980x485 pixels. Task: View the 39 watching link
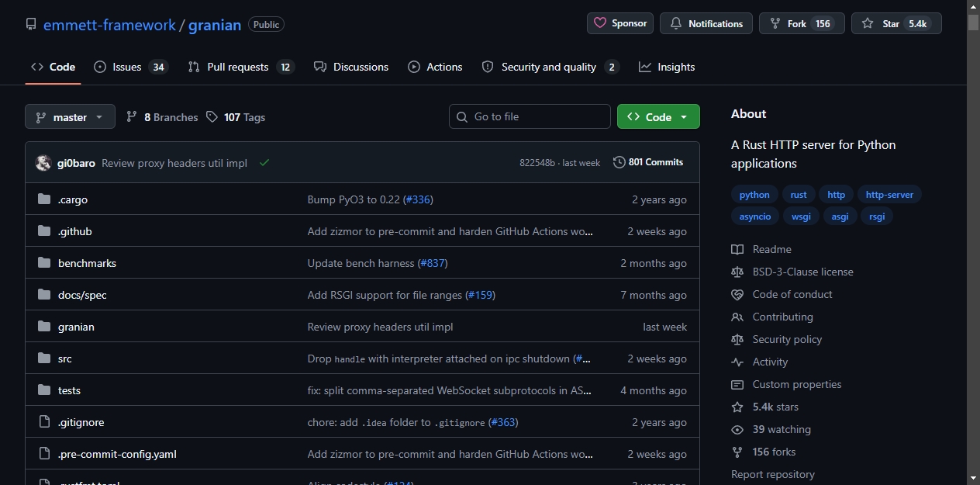tap(771, 429)
